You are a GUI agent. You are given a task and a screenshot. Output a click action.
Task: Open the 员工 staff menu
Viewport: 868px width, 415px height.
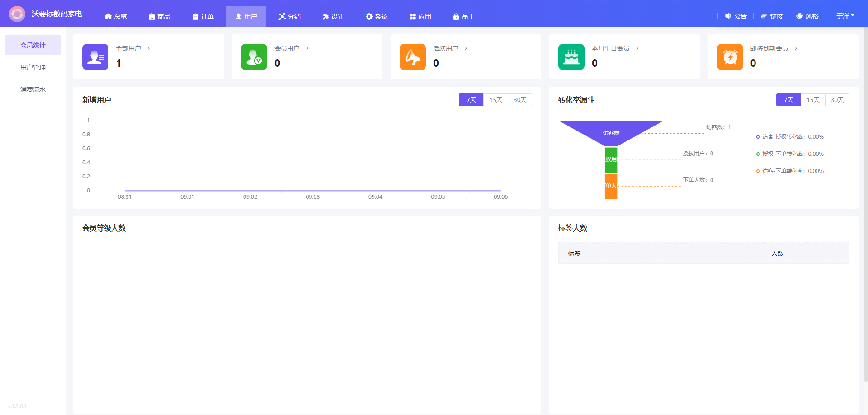[x=463, y=17]
